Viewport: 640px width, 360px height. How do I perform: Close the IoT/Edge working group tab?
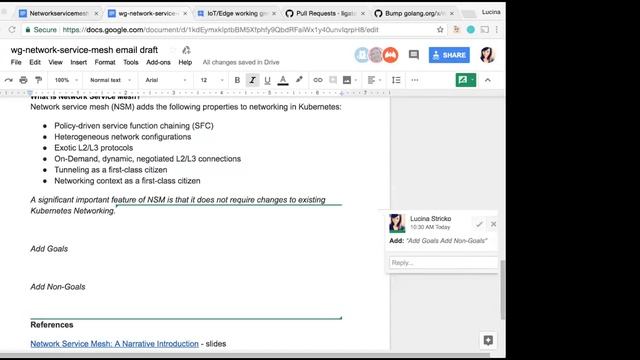(x=274, y=13)
